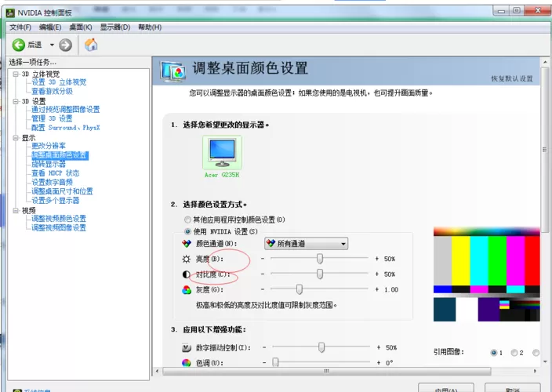Collapse the 3D 立体视觉 tree node

[16, 74]
